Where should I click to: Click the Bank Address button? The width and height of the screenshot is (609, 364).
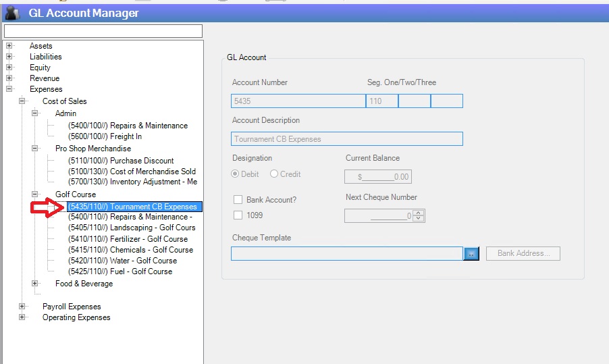pos(523,253)
